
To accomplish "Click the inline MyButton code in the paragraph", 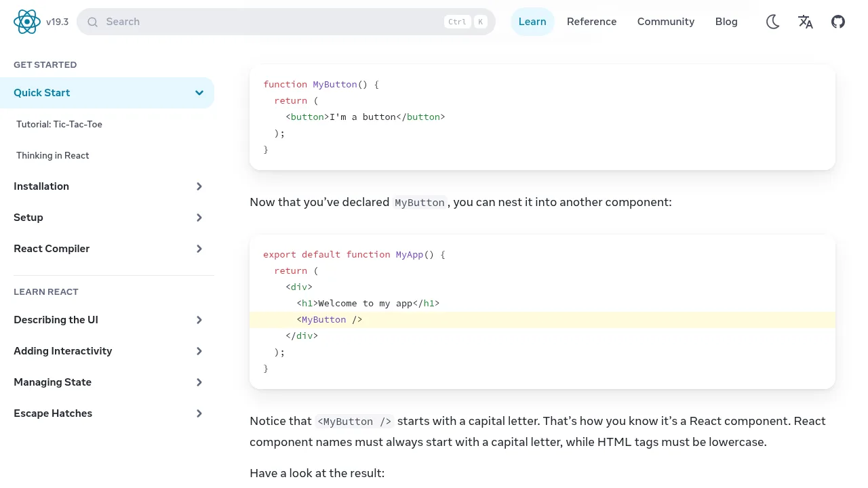I will click(x=420, y=203).
